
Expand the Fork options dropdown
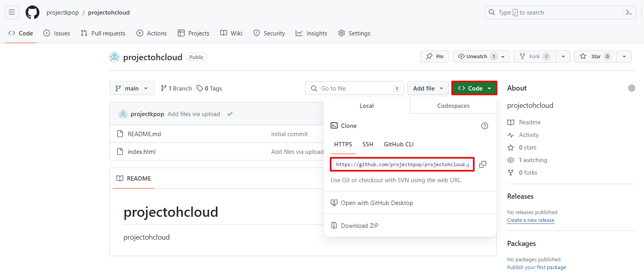pyautogui.click(x=563, y=56)
